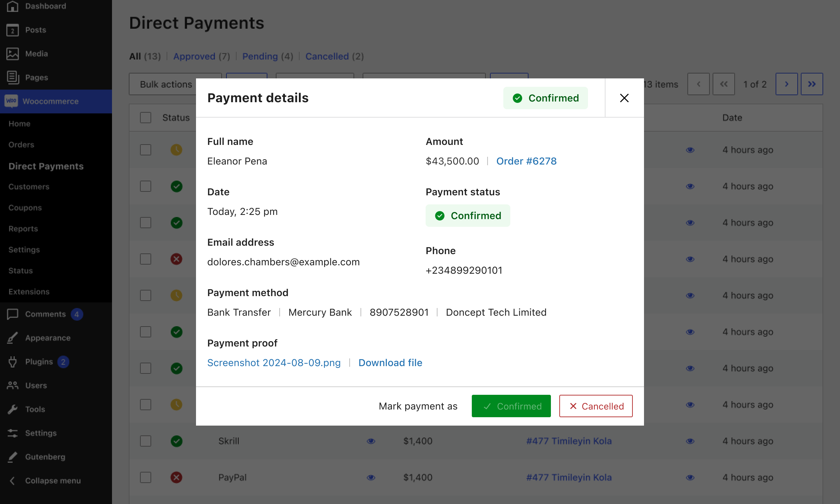Screen dimensions: 840x504
Task: Open Tools via the wrench icon
Action: [13, 409]
